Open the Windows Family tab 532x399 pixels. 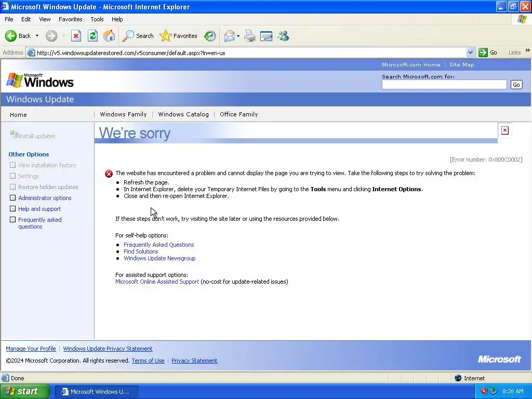(123, 114)
